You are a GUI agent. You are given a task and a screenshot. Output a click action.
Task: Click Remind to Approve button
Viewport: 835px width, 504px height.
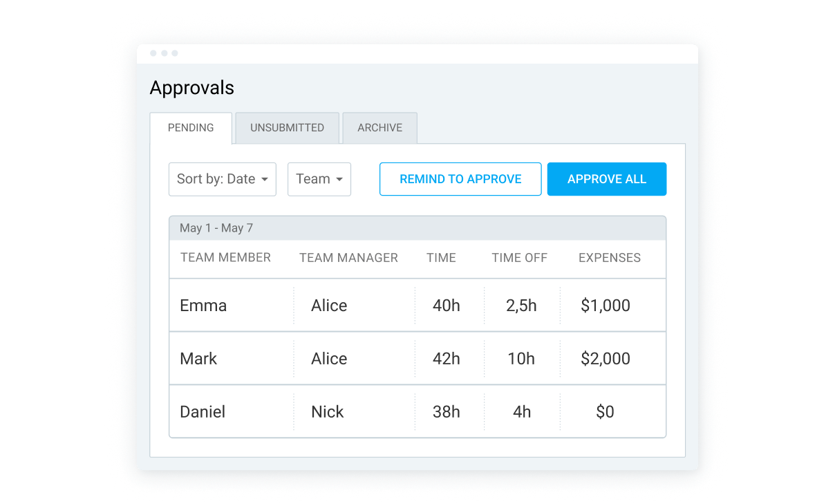460,179
